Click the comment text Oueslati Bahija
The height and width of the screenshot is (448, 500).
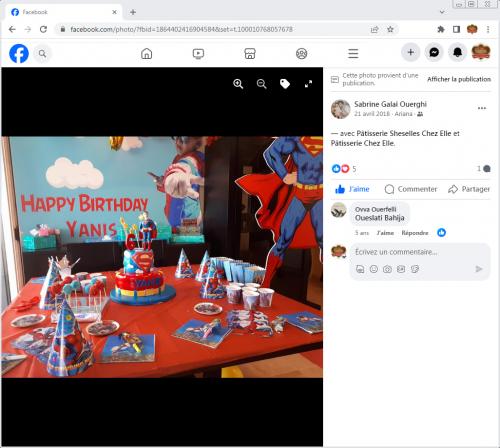(379, 218)
